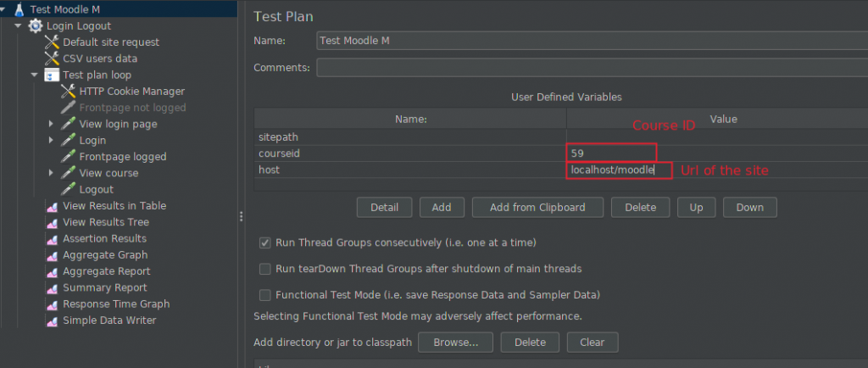Screen dimensions: 868x368
Task: Click the Comments input field
Action: pyautogui.click(x=592, y=68)
